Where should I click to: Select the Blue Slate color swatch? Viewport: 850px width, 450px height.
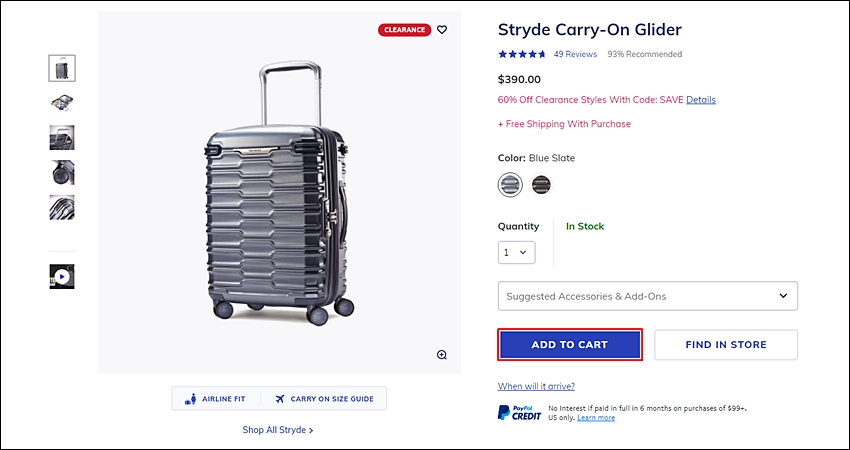tap(510, 185)
